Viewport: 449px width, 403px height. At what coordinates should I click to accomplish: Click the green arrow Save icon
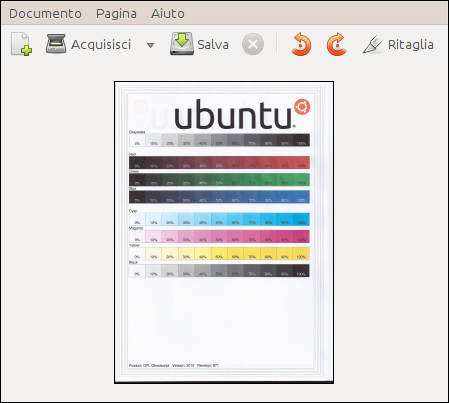182,44
